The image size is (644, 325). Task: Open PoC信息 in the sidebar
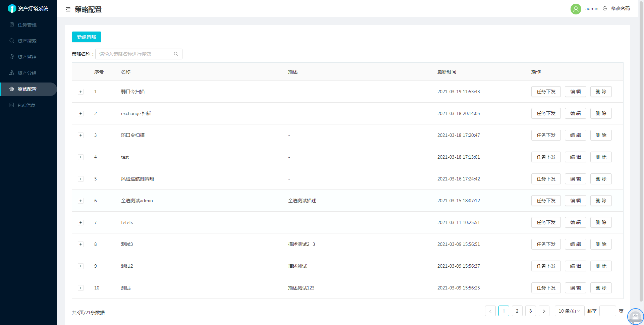(29, 105)
